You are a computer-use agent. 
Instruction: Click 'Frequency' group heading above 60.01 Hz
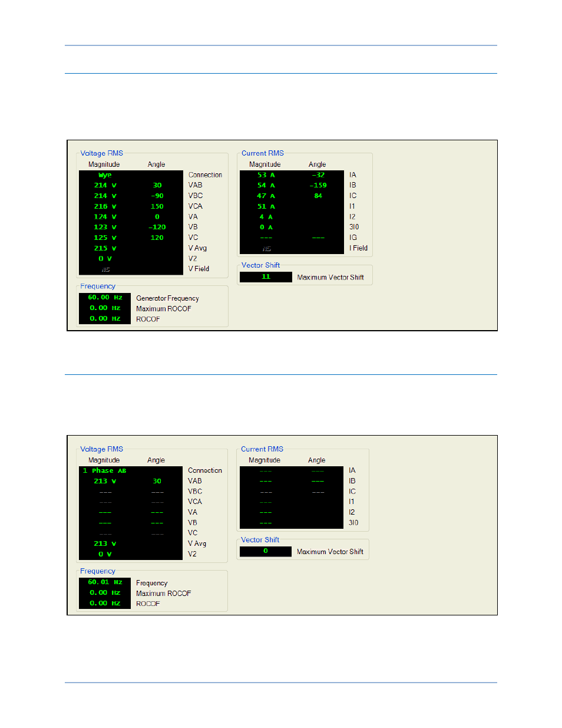98,571
